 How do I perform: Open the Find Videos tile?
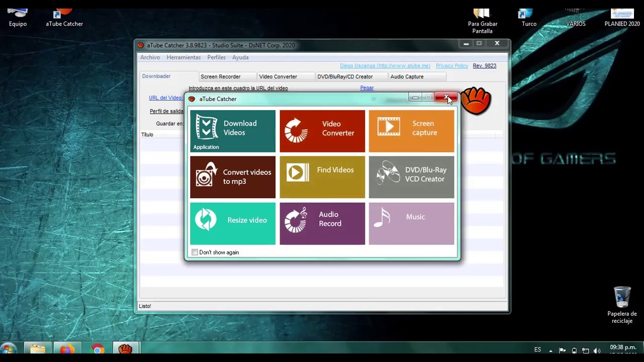322,177
